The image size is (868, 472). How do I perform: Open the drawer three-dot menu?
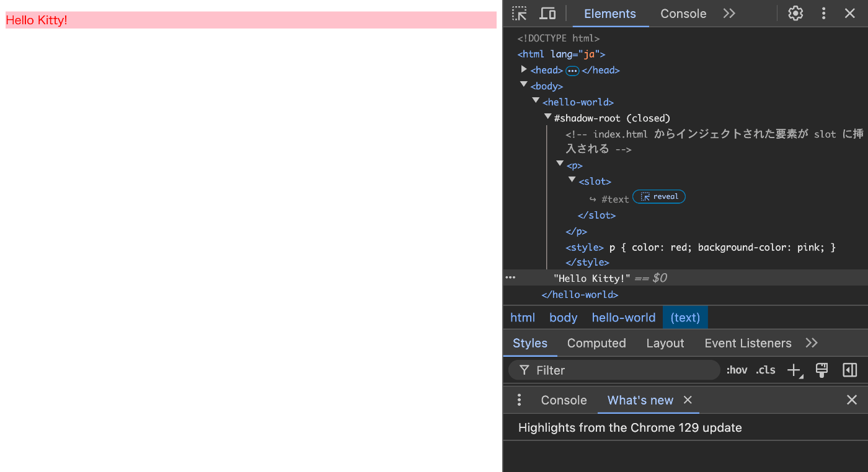pyautogui.click(x=520, y=400)
